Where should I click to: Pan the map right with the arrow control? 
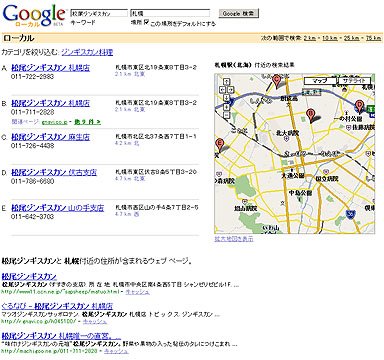pos(230,90)
